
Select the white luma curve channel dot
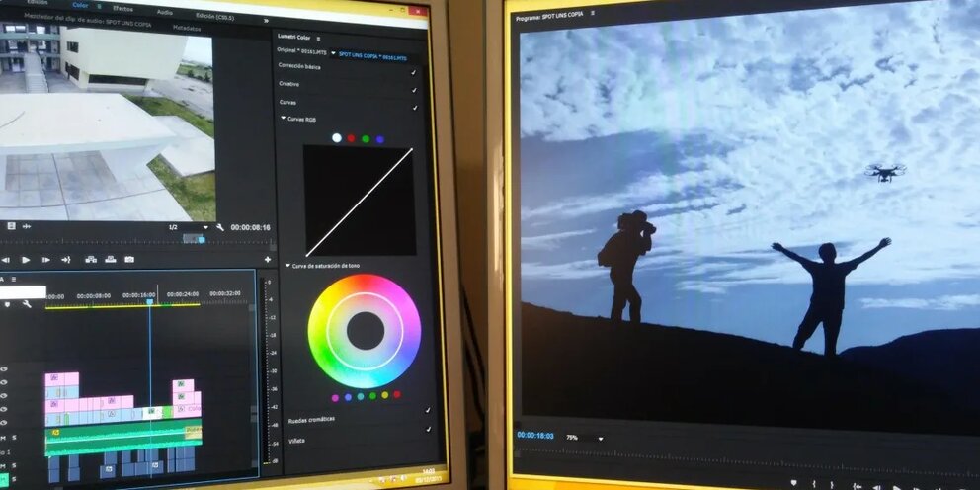337,137
